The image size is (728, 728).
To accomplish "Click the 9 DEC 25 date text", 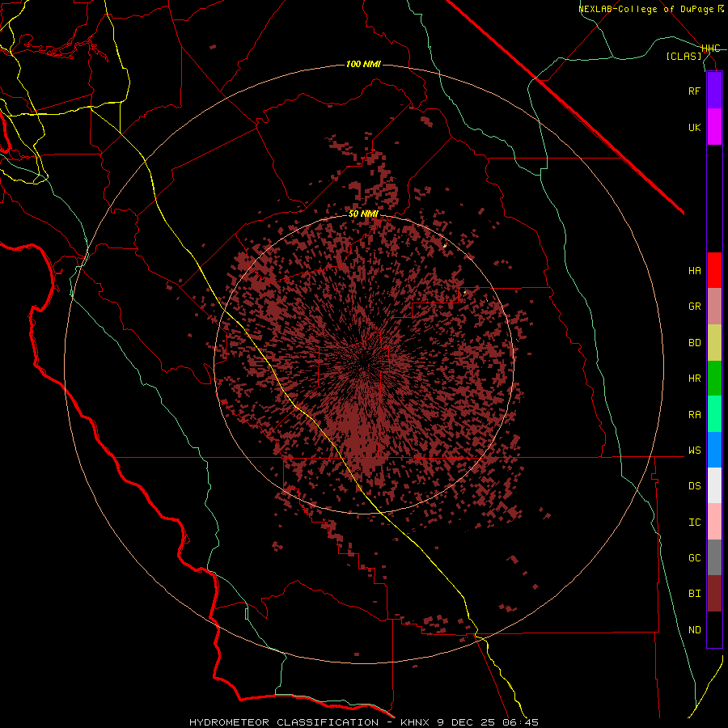I will pyautogui.click(x=467, y=722).
